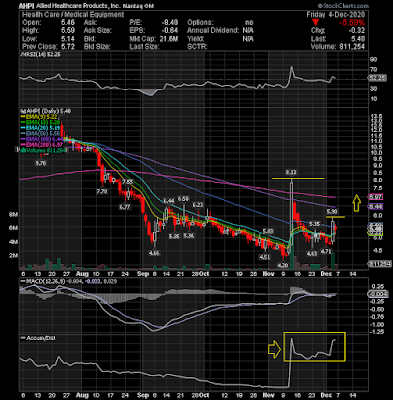Click the 5.26 price low label
The width and height of the screenshot is (393, 400).
tap(174, 236)
